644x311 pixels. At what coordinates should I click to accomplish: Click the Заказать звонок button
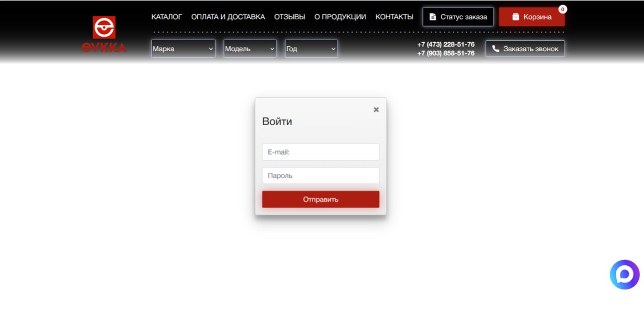point(525,49)
